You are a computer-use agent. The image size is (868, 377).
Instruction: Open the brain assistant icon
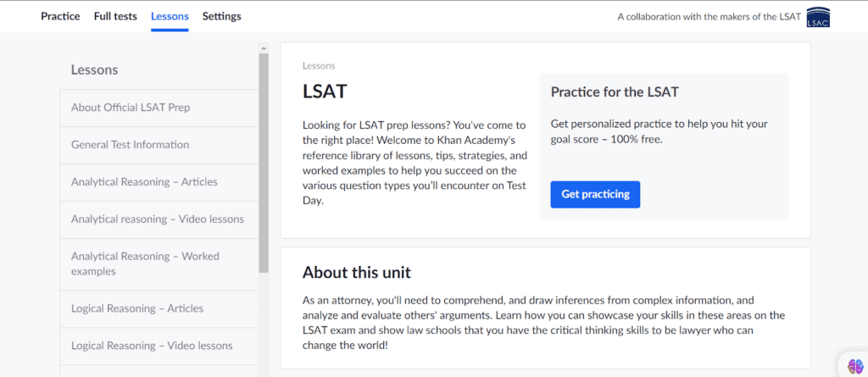pyautogui.click(x=855, y=366)
